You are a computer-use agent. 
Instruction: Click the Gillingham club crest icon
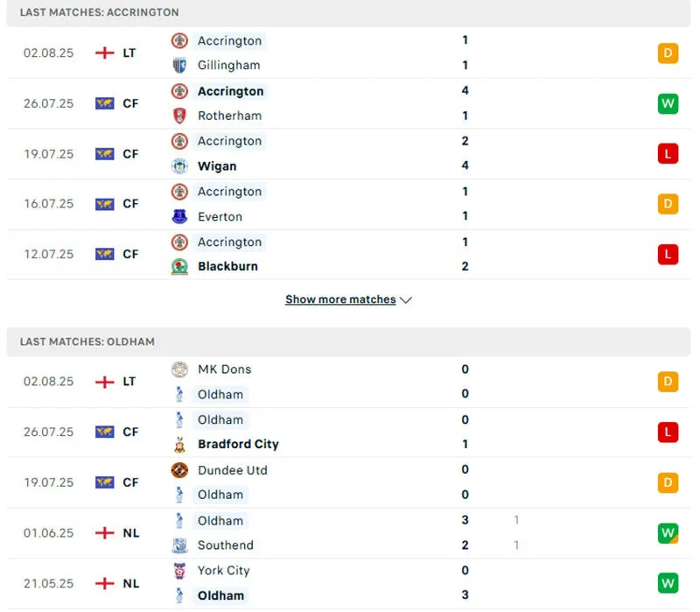tap(179, 65)
